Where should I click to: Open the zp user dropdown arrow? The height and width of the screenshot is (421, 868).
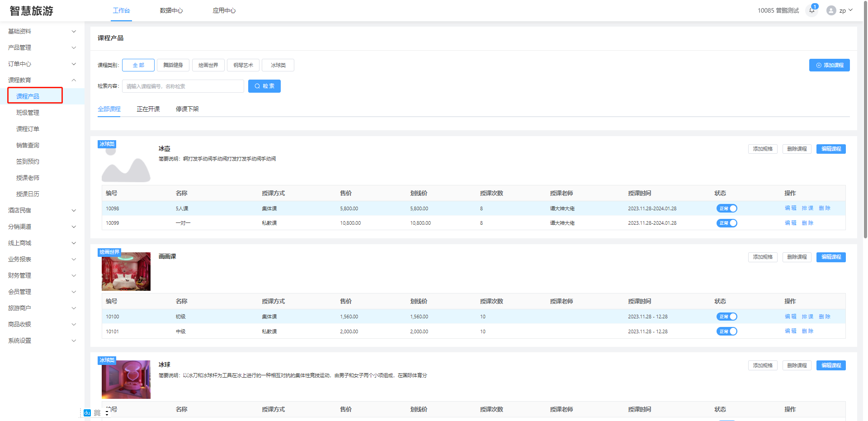[850, 10]
